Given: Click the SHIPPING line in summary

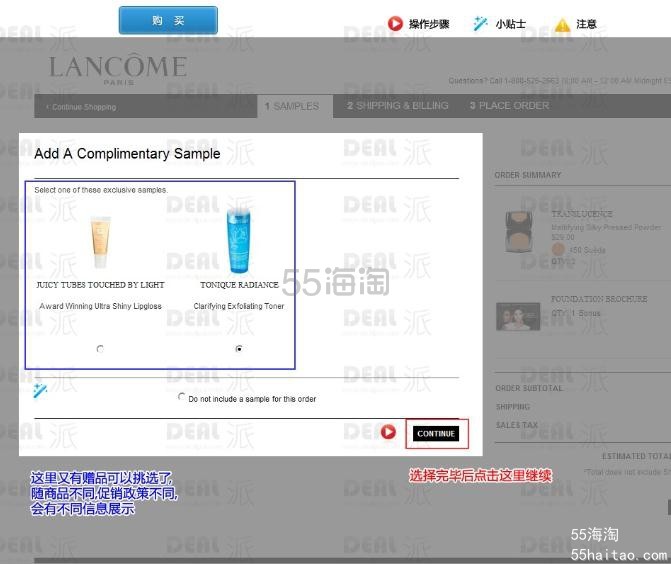Looking at the screenshot, I should (x=513, y=407).
